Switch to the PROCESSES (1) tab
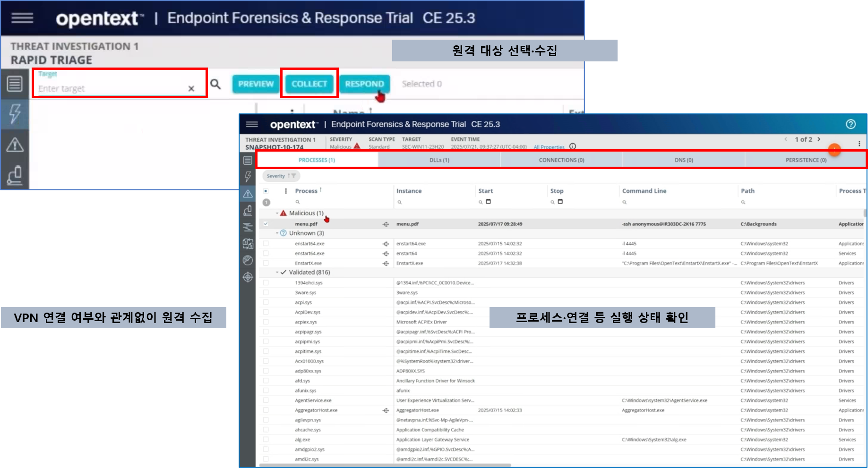This screenshot has width=868, height=468. [317, 160]
